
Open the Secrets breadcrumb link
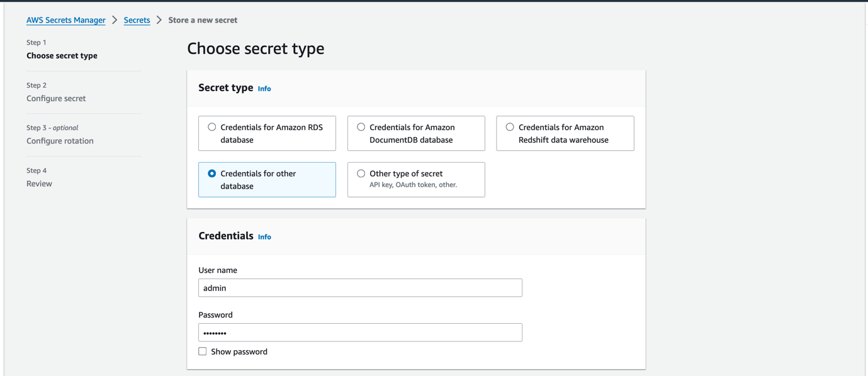[x=137, y=19]
